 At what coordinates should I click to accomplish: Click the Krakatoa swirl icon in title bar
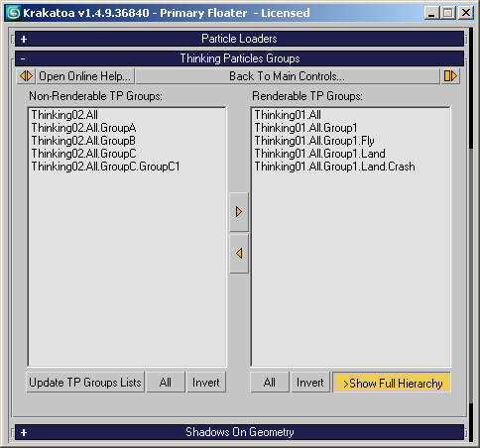14,13
